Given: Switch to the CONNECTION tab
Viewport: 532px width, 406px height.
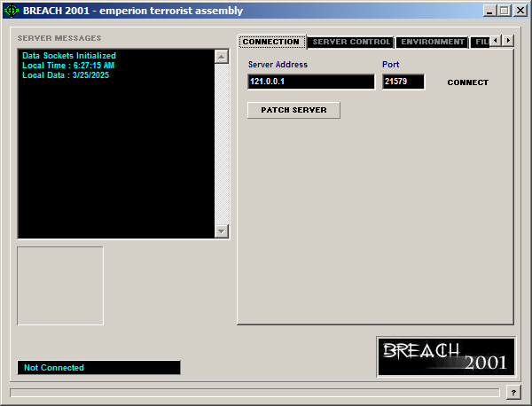Looking at the screenshot, I should coord(271,42).
